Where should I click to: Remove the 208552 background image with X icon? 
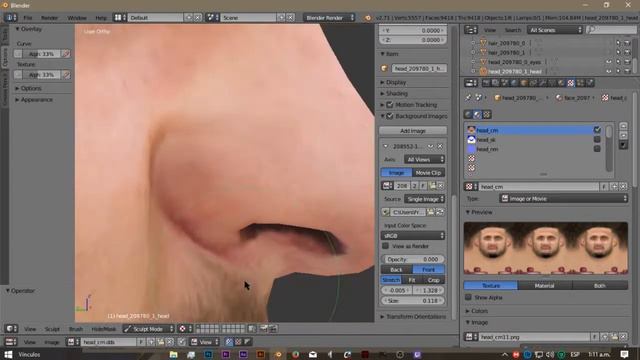click(440, 146)
